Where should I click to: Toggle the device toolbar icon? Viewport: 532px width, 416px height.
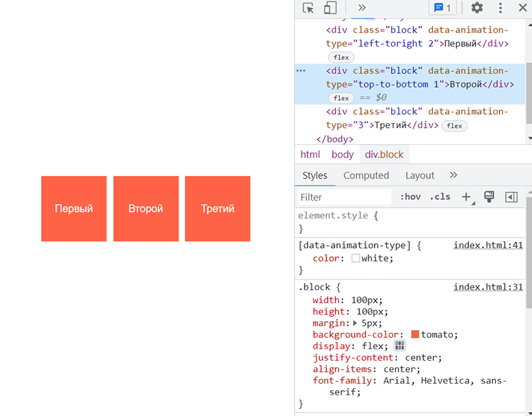(330, 8)
